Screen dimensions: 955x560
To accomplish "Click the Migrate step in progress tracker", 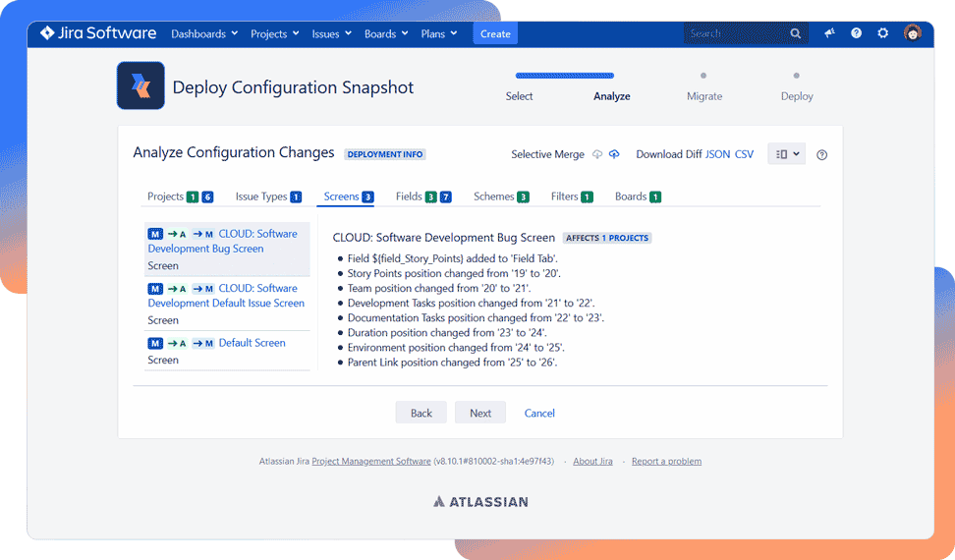I will pyautogui.click(x=703, y=96).
